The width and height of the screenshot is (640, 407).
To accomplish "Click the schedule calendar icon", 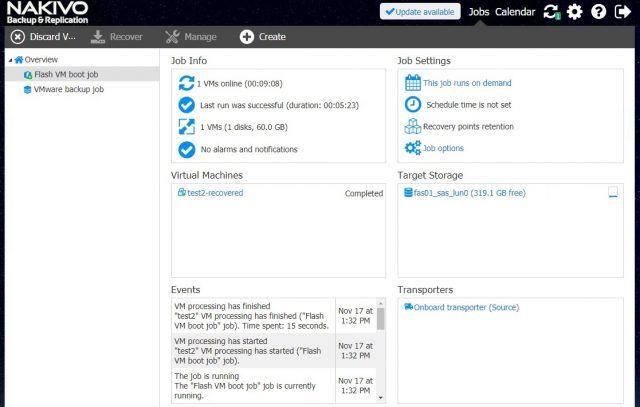I will (413, 82).
